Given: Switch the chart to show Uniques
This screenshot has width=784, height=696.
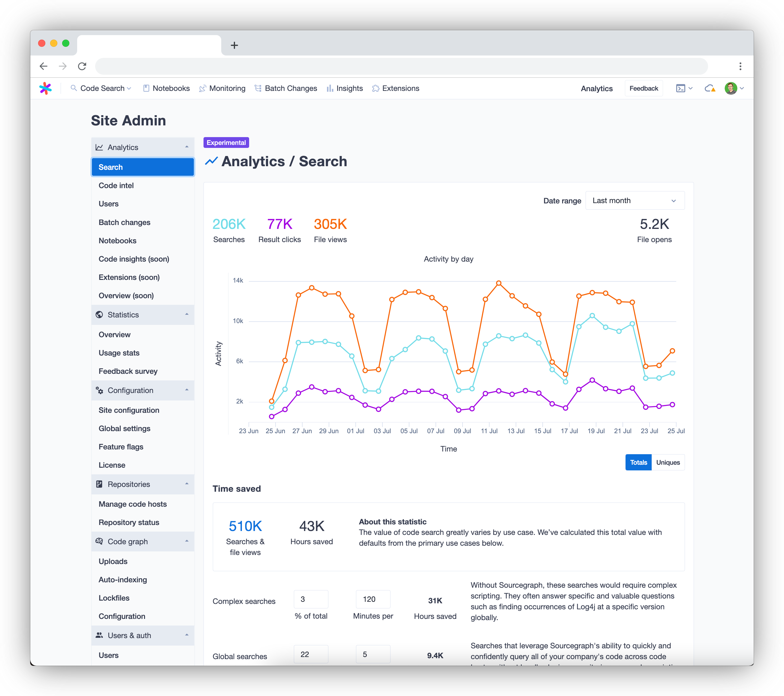Looking at the screenshot, I should (668, 462).
